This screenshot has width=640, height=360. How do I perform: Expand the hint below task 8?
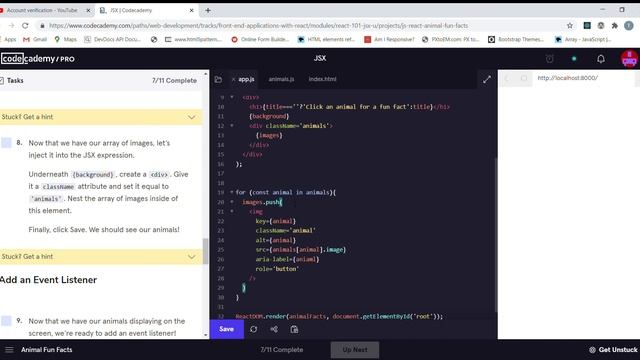click(x=101, y=257)
